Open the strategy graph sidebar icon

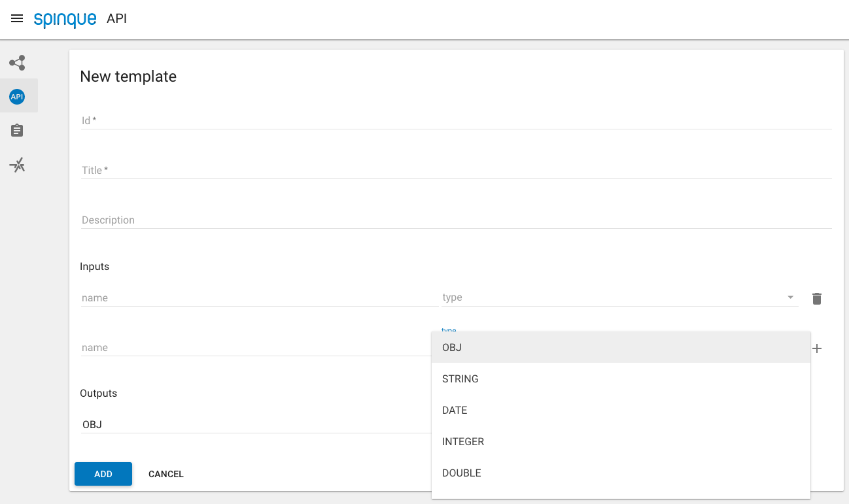click(18, 63)
